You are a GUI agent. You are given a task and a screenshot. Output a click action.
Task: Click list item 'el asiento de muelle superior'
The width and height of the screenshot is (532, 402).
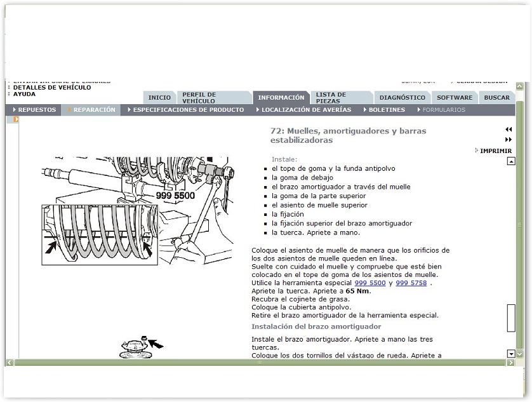(319, 205)
